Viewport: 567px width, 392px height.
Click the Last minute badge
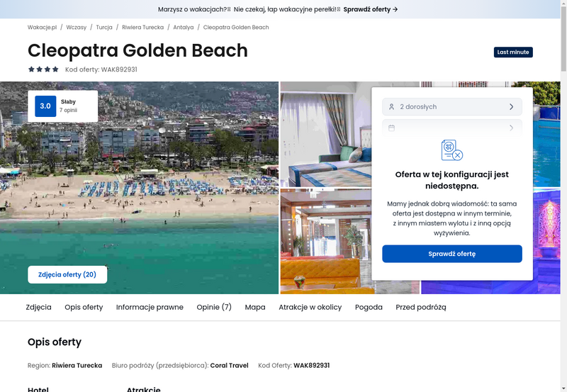coord(512,52)
